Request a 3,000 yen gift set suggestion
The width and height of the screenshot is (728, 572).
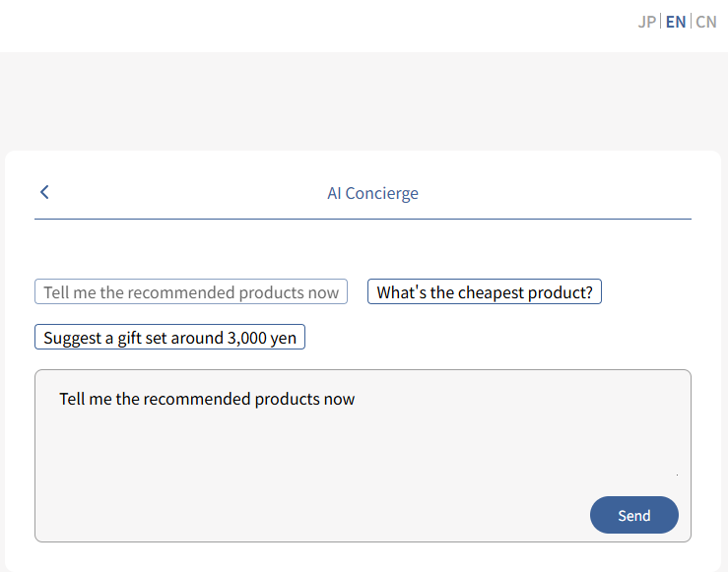169,337
